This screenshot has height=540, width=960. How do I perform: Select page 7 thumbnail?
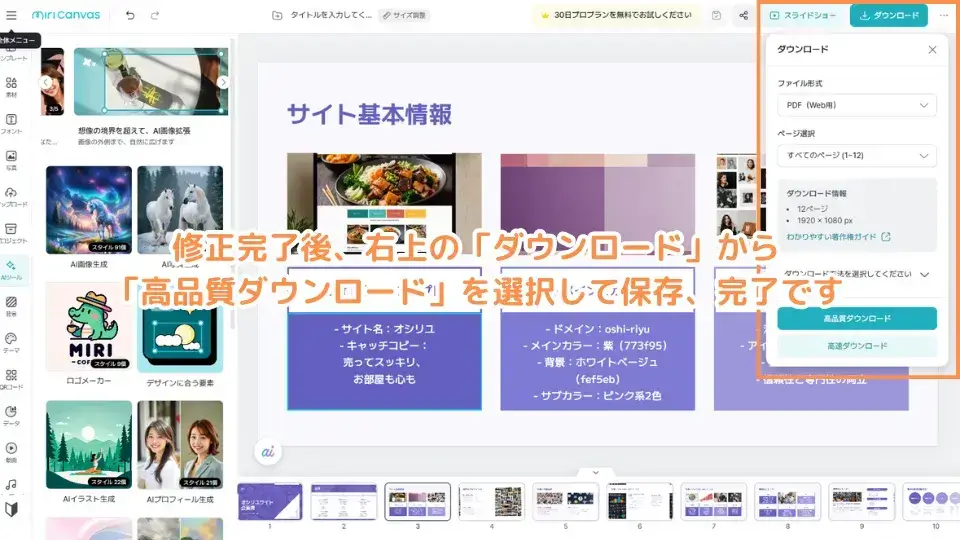(714, 501)
